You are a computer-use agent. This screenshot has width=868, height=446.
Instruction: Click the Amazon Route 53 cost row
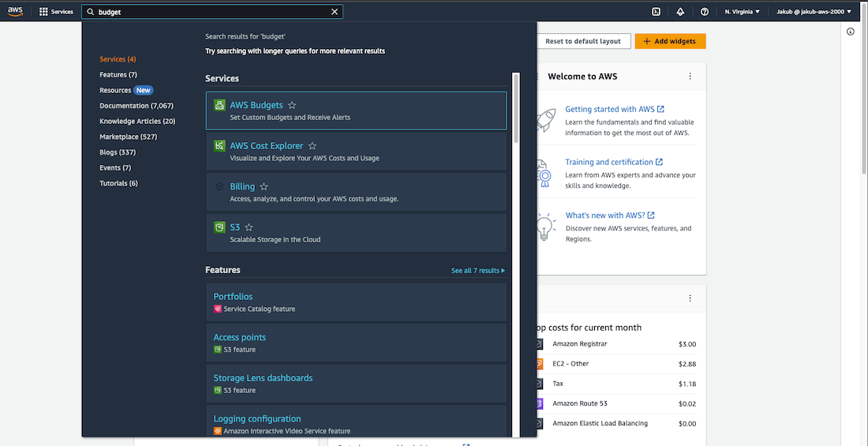(616, 404)
